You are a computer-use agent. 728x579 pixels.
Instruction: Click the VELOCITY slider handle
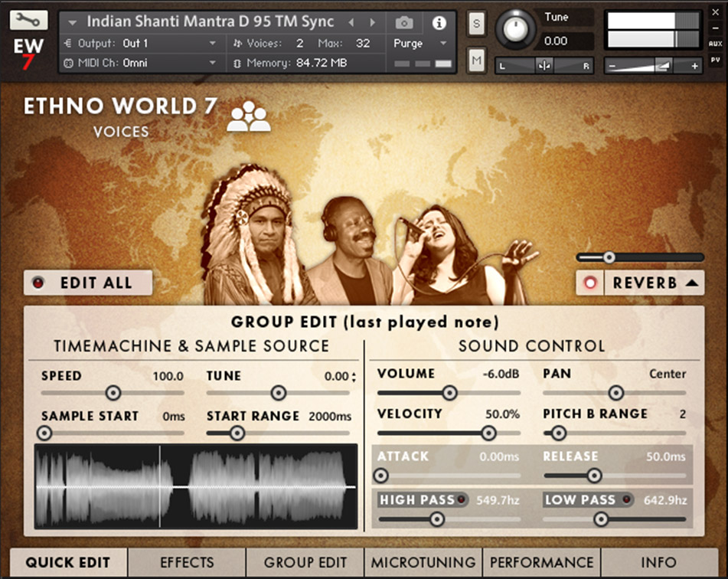point(488,433)
